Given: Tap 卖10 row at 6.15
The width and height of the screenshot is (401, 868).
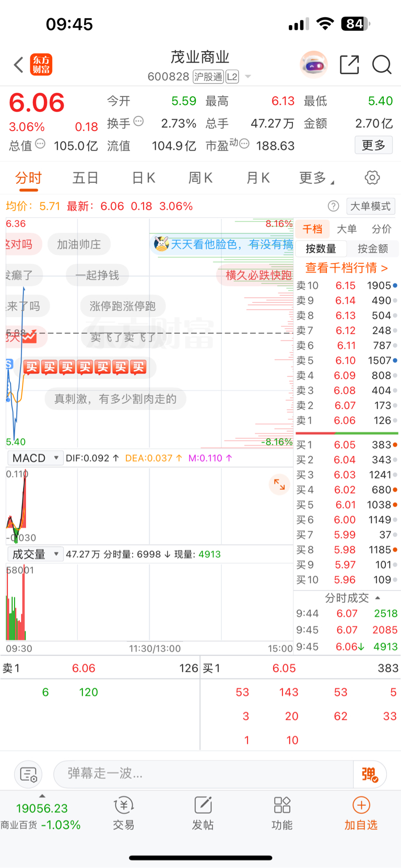Looking at the screenshot, I should [347, 286].
